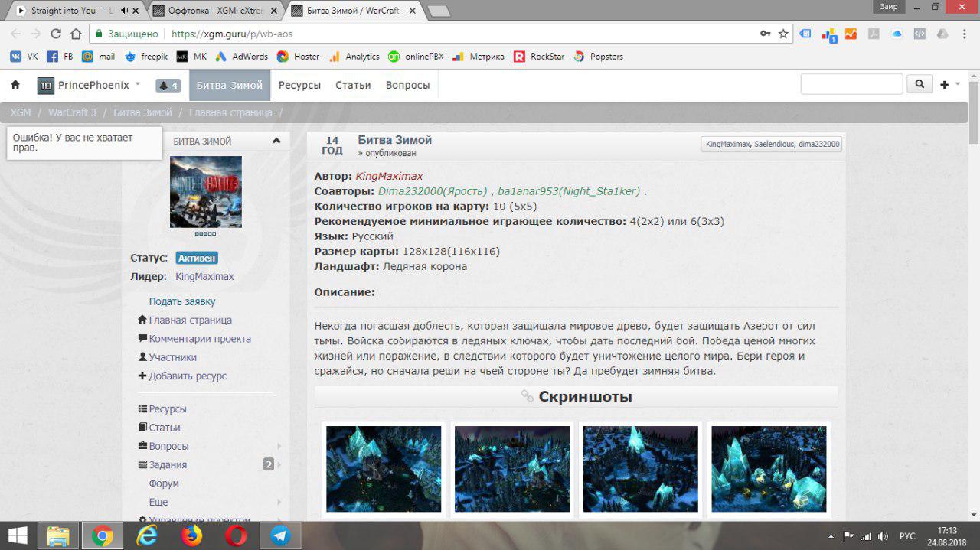
Task: Collapse the БИТВА ЗИМОЙ sidebar panel
Action: click(276, 141)
